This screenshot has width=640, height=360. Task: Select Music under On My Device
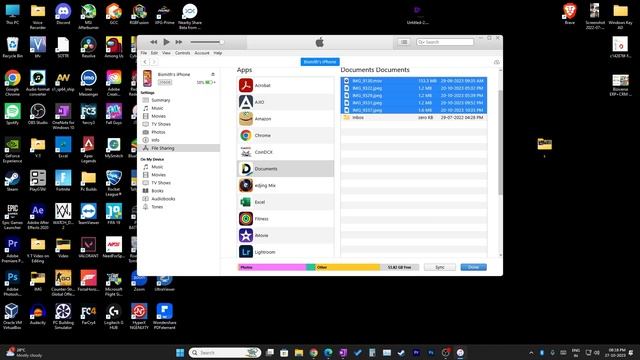point(157,167)
